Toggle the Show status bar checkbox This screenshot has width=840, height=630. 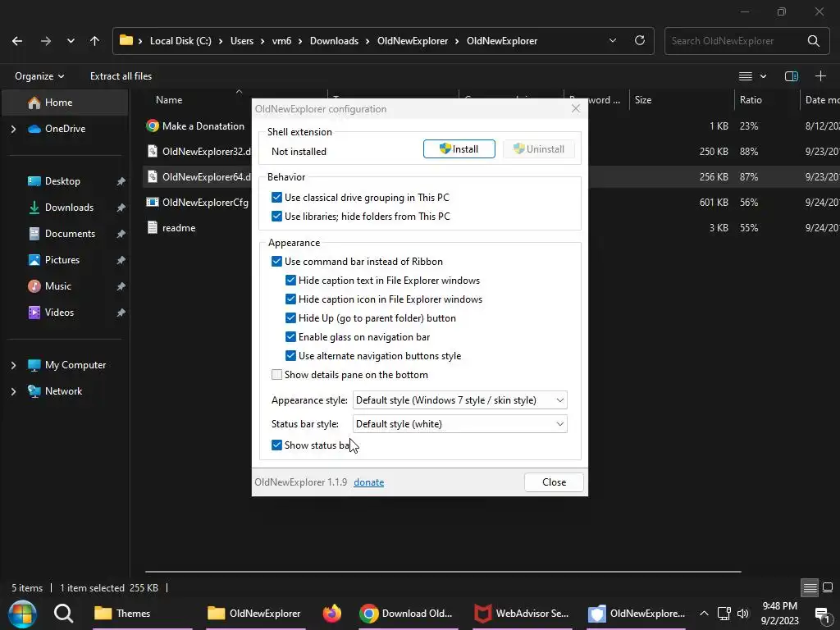pos(276,445)
